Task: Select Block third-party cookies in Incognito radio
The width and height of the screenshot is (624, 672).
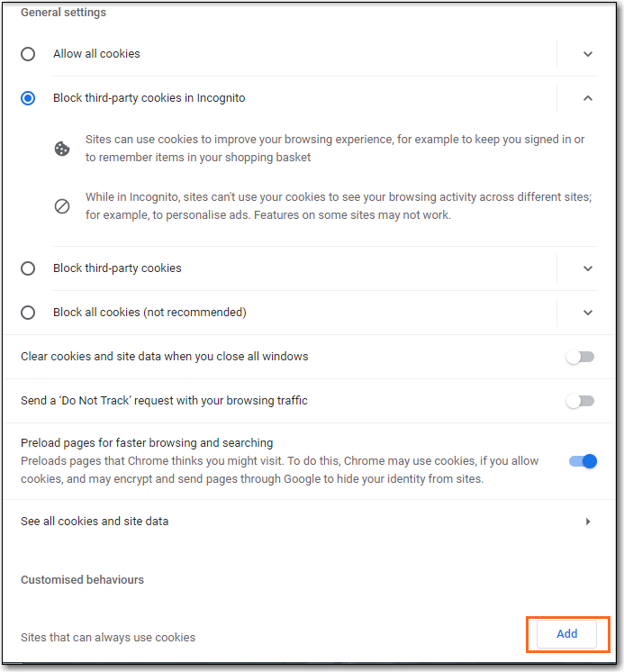Action: 28,98
